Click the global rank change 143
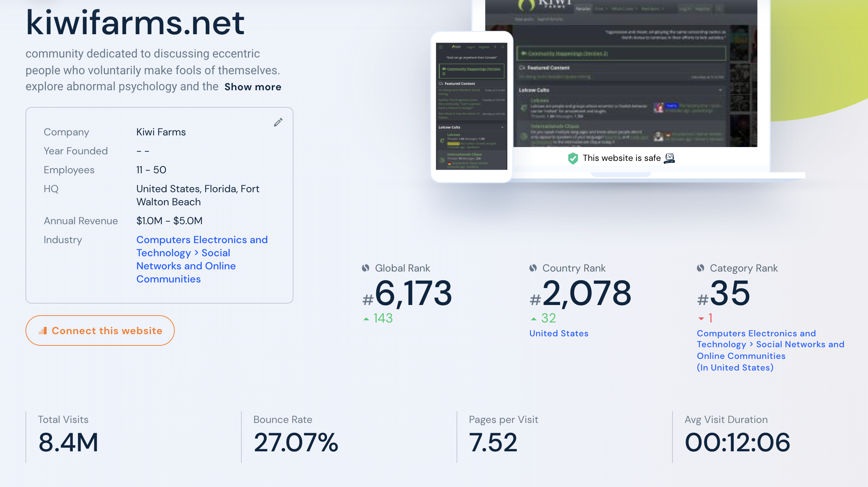Viewport: 868px width, 487px height. (x=383, y=318)
